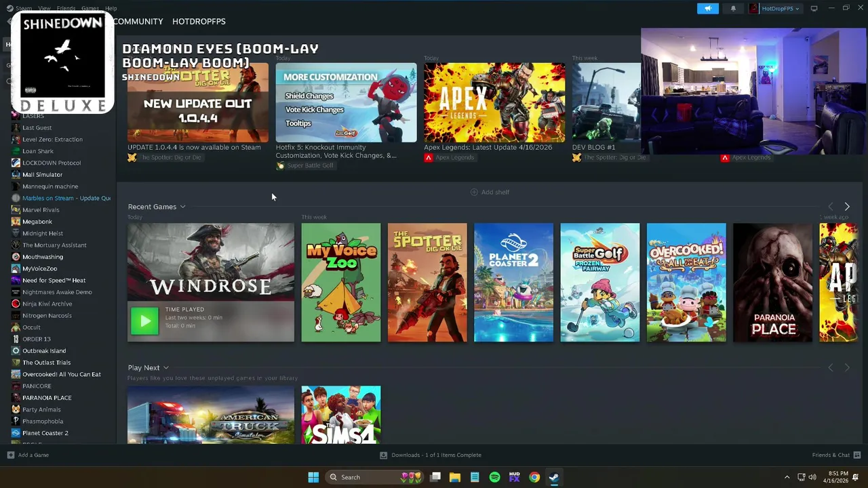868x488 pixels.
Task: Click the 'DEV BLOG #1' news title
Action: [593, 147]
